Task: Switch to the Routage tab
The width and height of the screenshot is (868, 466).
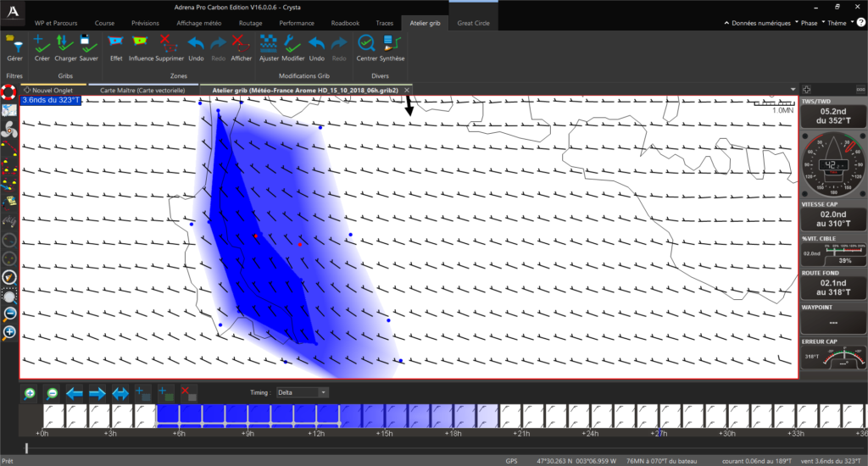Action: pos(251,23)
